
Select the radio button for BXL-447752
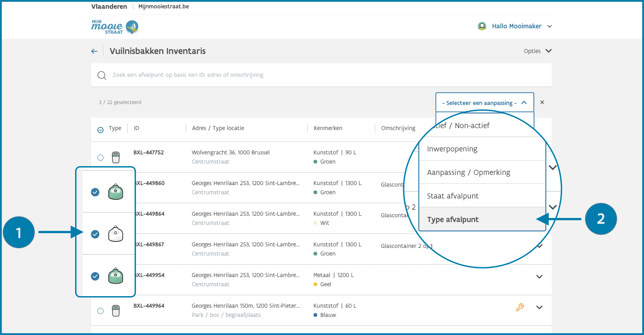(x=100, y=157)
